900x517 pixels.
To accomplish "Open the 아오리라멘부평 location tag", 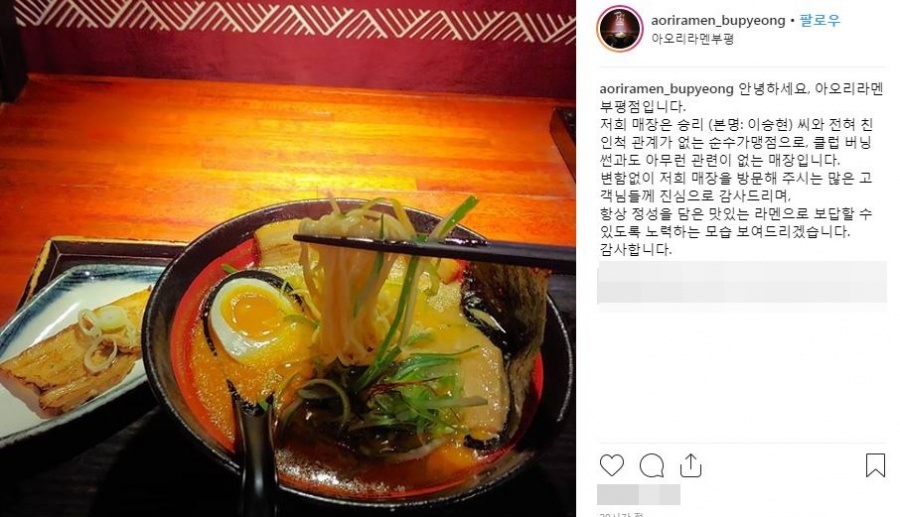I will point(692,40).
